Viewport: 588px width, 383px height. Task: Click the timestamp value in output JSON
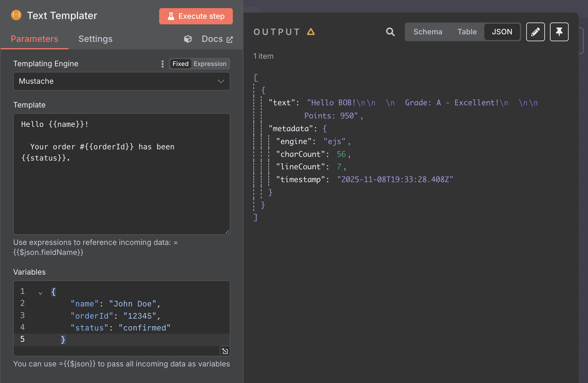(x=395, y=180)
